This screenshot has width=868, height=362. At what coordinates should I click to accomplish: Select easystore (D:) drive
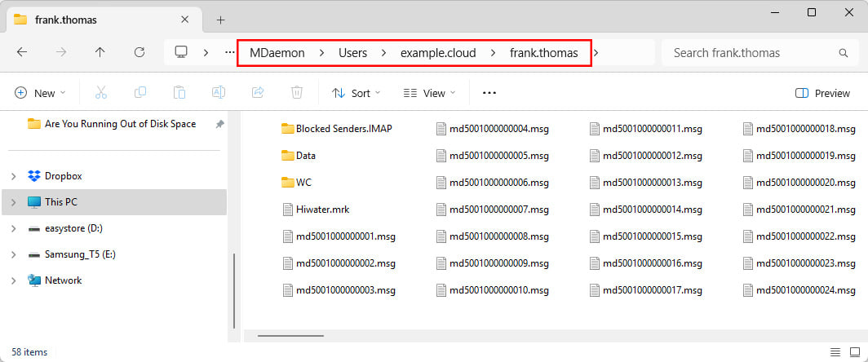(x=73, y=228)
